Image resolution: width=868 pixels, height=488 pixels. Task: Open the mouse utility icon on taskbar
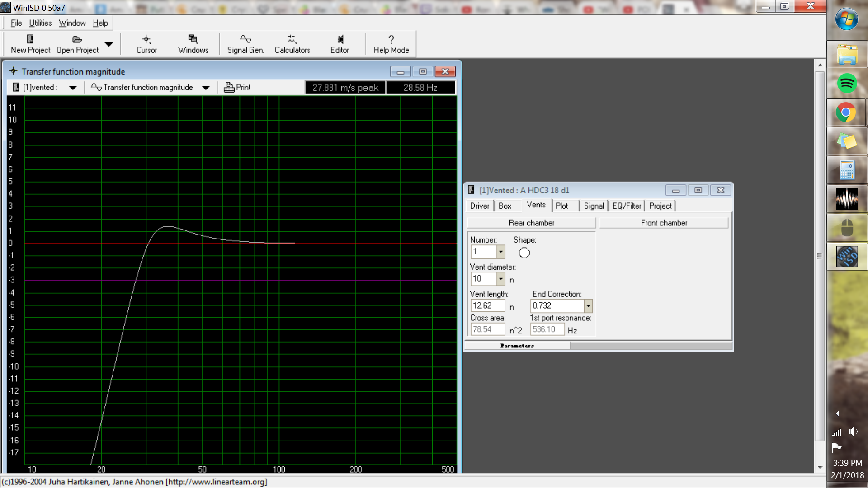point(847,228)
